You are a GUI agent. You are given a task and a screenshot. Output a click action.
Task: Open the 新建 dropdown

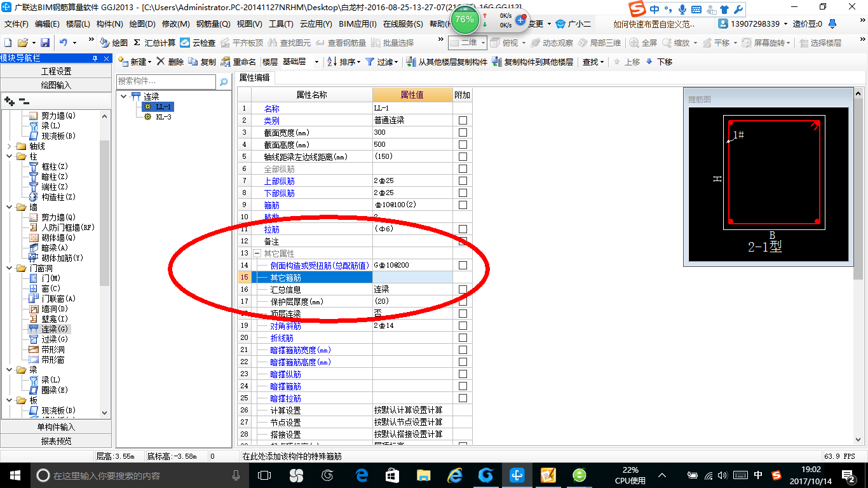pyautogui.click(x=149, y=62)
